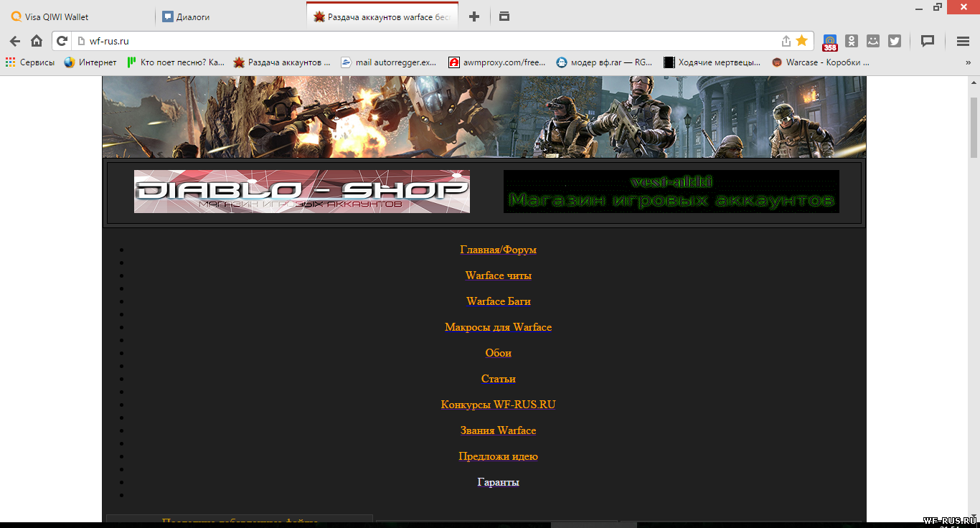Screen dimensions: 980x528
Task: Open the Кто поет песню bookmark
Action: click(176, 62)
